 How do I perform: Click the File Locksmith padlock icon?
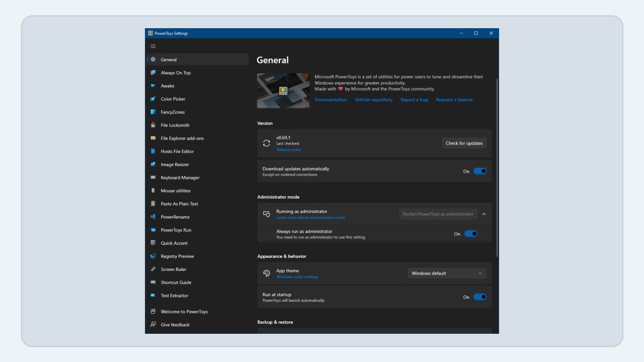pos(153,125)
